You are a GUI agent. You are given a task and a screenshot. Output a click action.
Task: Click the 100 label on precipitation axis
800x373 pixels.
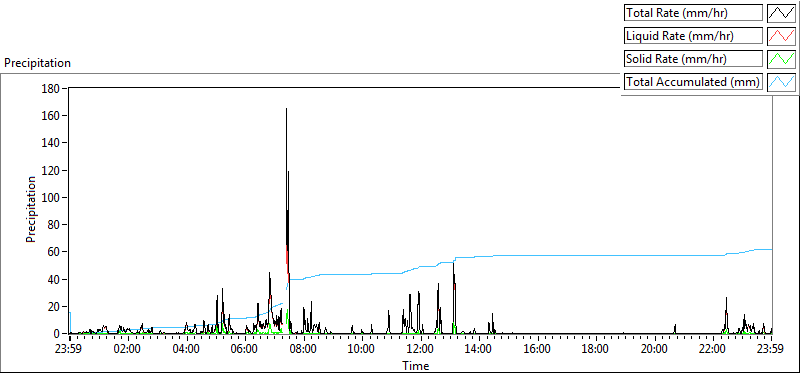coord(53,198)
